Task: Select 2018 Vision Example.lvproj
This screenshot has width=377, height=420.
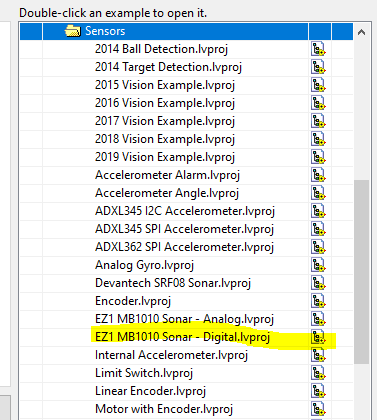Action: pyautogui.click(x=165, y=139)
